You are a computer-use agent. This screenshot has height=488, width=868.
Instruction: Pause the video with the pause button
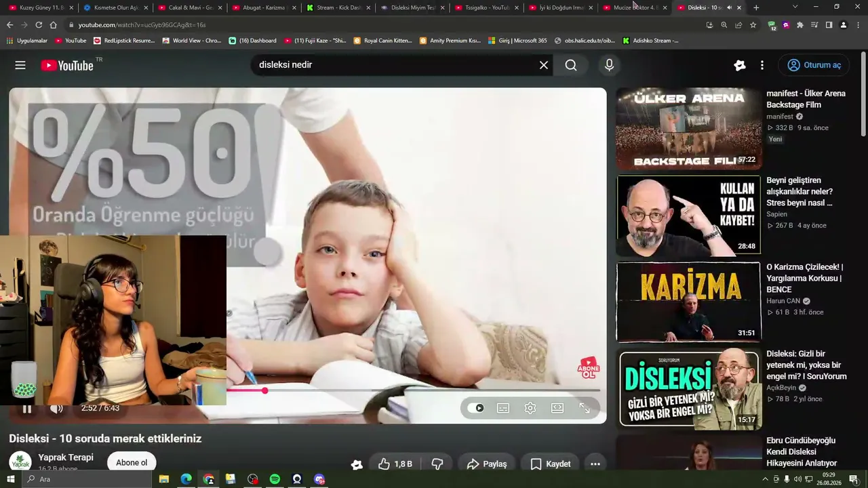[27, 409]
